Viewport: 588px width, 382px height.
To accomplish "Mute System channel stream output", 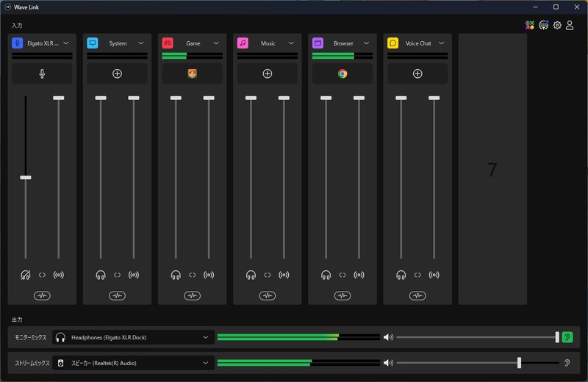I will [x=134, y=275].
